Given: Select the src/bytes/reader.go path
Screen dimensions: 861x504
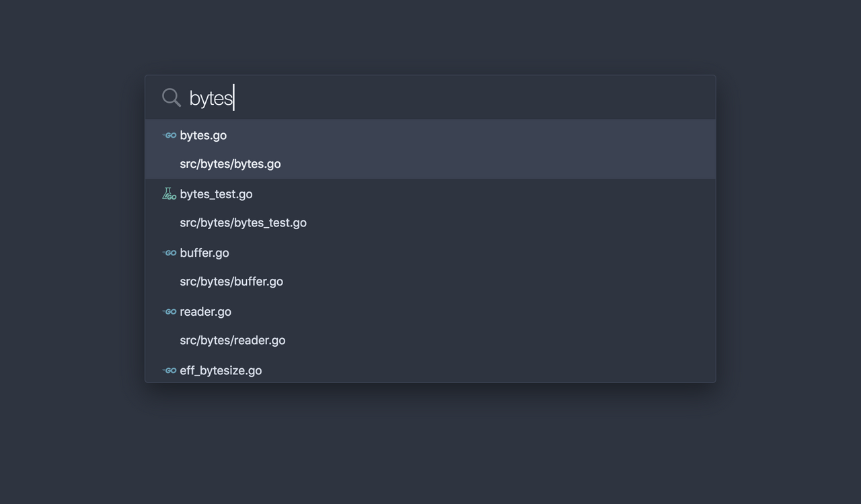Looking at the screenshot, I should 232,341.
